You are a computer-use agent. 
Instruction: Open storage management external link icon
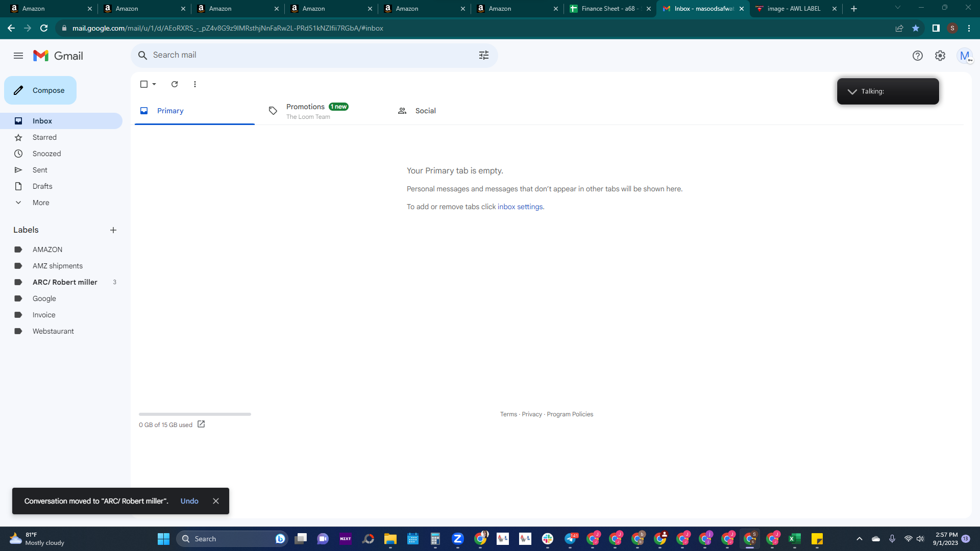point(201,424)
